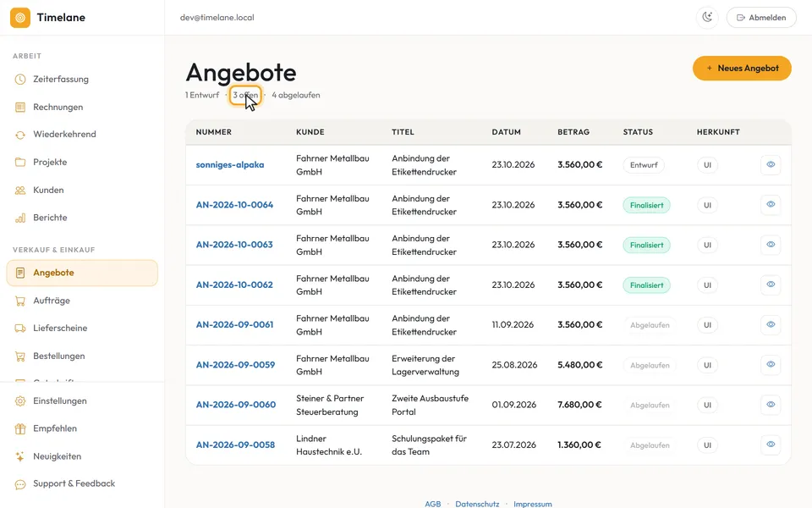This screenshot has width=812, height=508.
Task: Create a new offer with Neues Angebot
Action: 742,69
